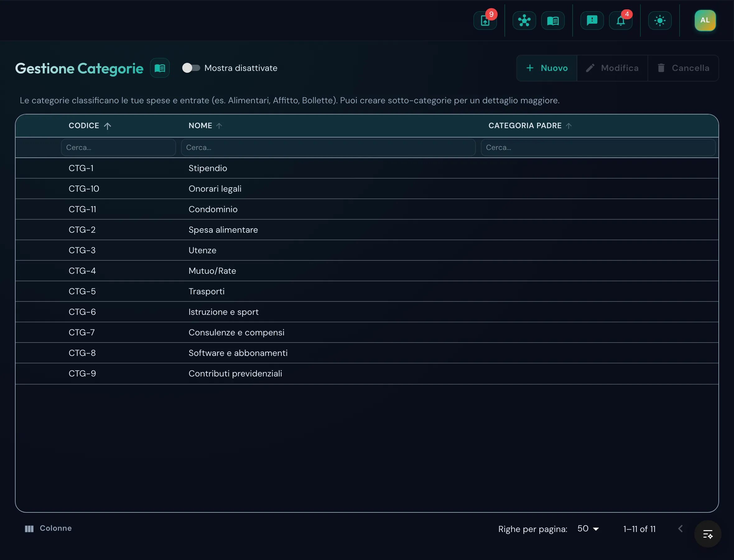This screenshot has width=734, height=560.
Task: Select the row named Condominio
Action: click(367, 209)
